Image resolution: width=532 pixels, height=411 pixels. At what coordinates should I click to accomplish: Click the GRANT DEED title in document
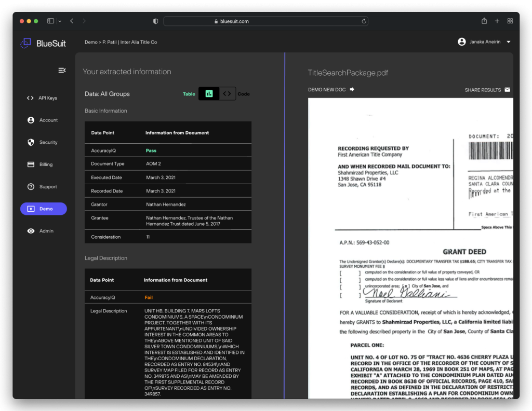pos(464,252)
